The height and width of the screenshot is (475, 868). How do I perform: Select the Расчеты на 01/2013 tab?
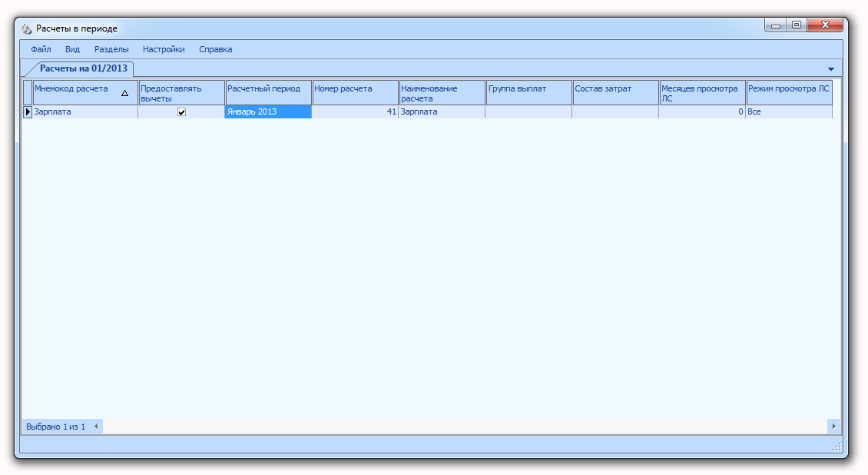[83, 68]
